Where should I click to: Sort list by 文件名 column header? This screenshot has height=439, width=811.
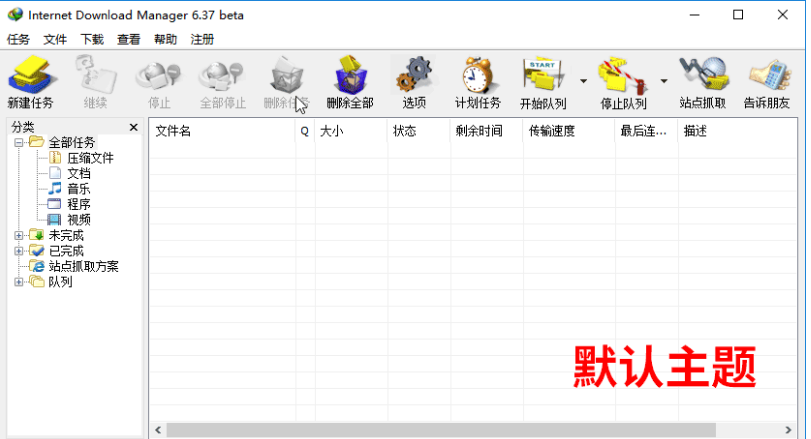[220, 131]
